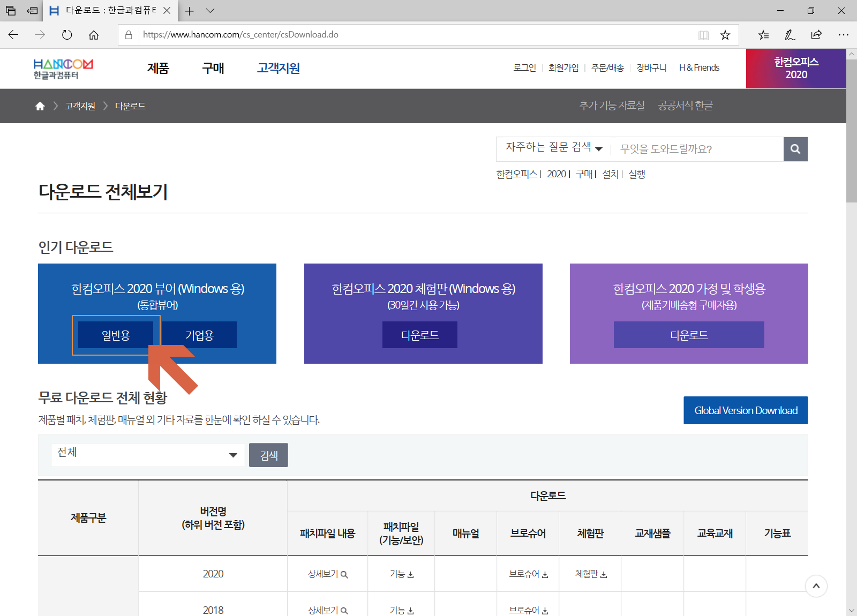Screen dimensions: 857x616
Task: Open the Favorites hub icon
Action: click(x=763, y=35)
